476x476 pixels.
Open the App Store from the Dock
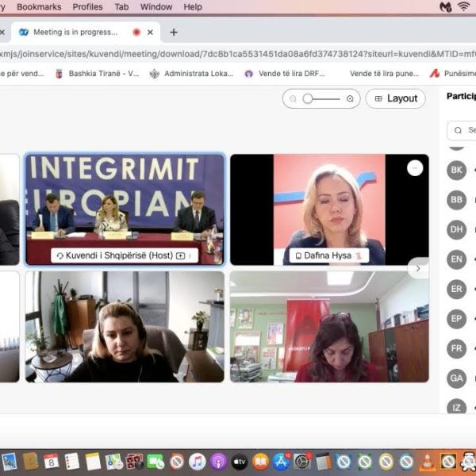click(x=281, y=461)
